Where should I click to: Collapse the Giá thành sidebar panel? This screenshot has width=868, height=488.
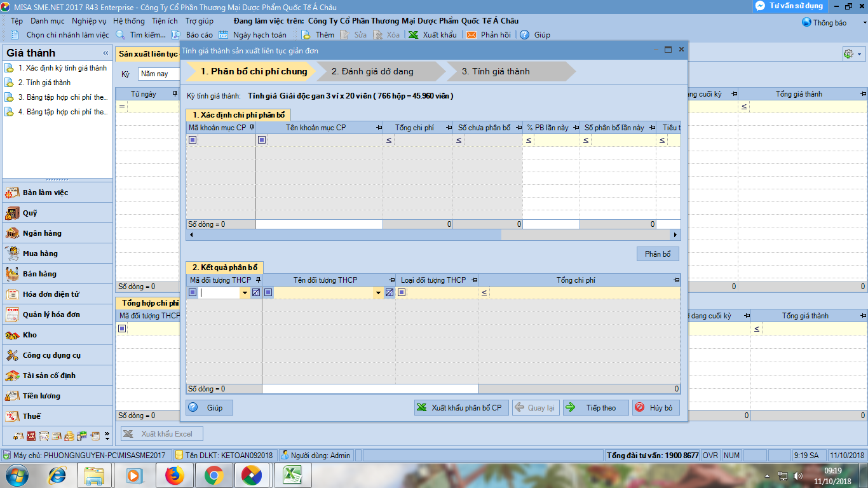[105, 53]
